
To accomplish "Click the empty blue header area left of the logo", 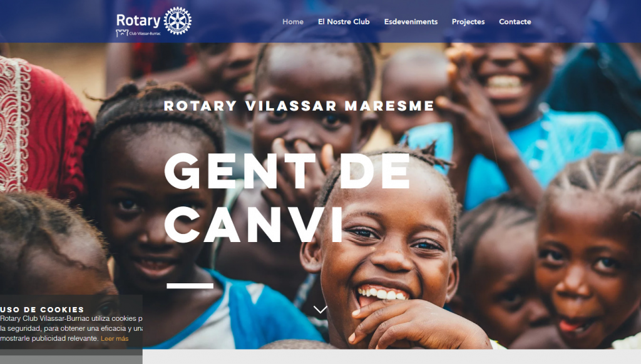I will (x=57, y=21).
